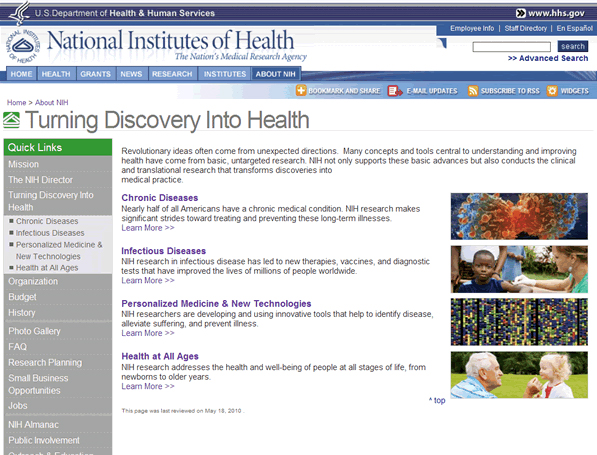Image resolution: width=597 pixels, height=455 pixels.
Task: Click Subscribe to RSS text link
Action: coord(510,91)
